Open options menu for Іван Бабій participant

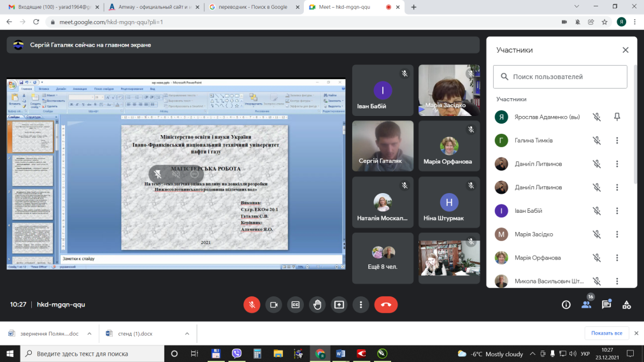coord(617,211)
